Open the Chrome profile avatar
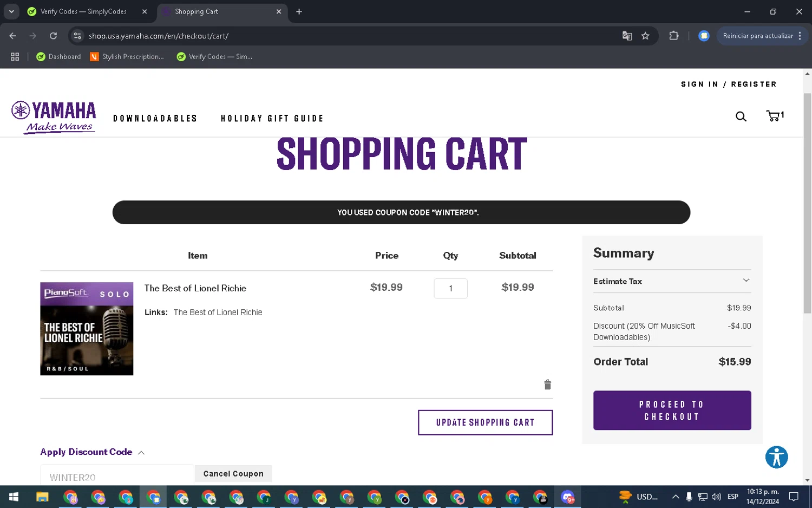 tap(704, 36)
